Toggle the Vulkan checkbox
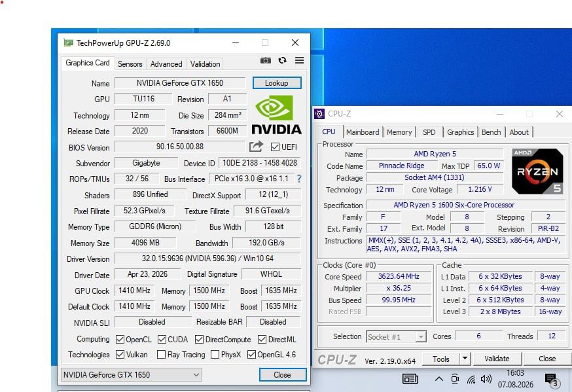572x392 pixels. click(120, 355)
